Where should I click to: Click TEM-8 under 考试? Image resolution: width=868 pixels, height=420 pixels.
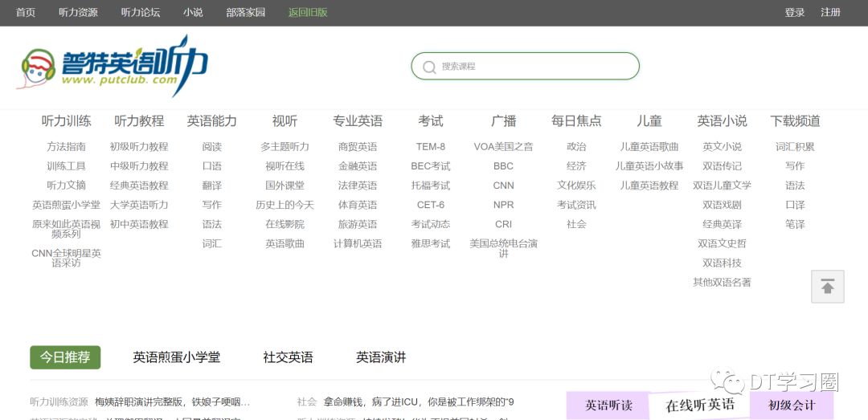431,147
